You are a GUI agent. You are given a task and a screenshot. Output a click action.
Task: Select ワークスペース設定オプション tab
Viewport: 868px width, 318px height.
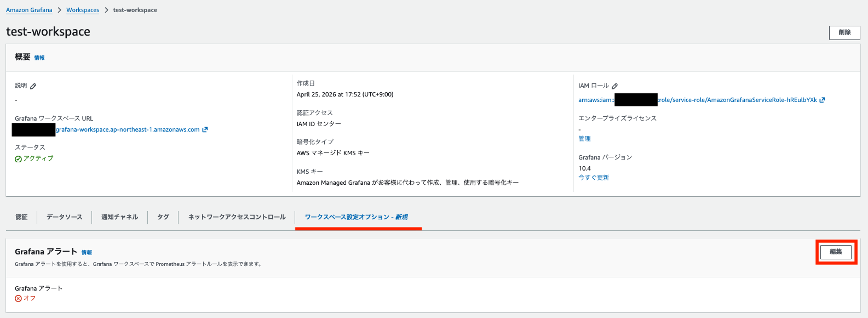click(x=356, y=217)
